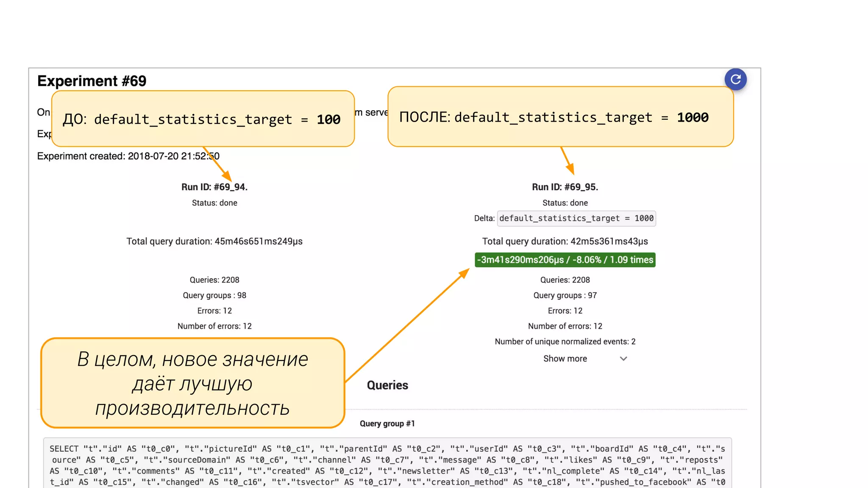Click the ПОСЛЕ default_statistics_target = 1000 callout
The height and width of the screenshot is (488, 868).
[560, 117]
